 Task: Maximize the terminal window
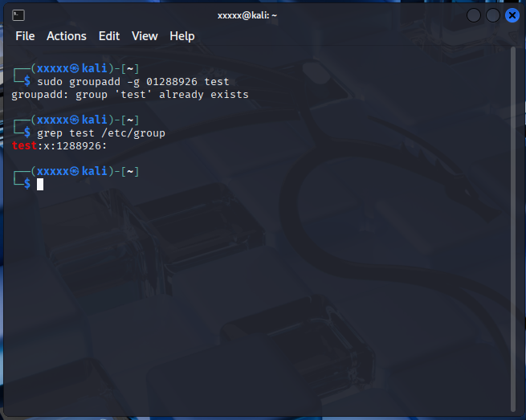[493, 15]
